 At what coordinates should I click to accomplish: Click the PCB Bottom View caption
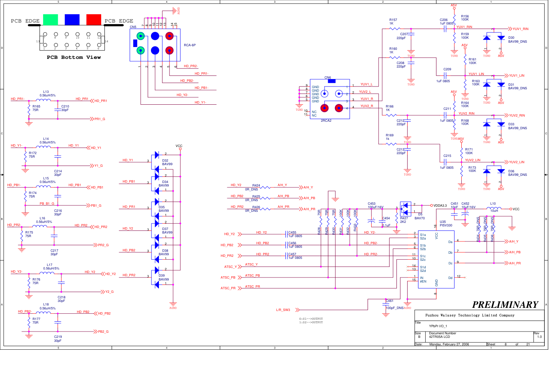tap(74, 57)
